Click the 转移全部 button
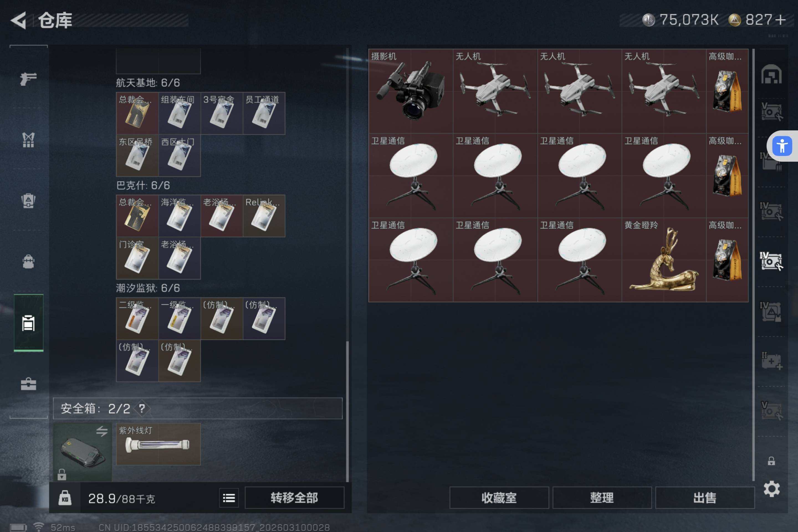 pos(295,498)
